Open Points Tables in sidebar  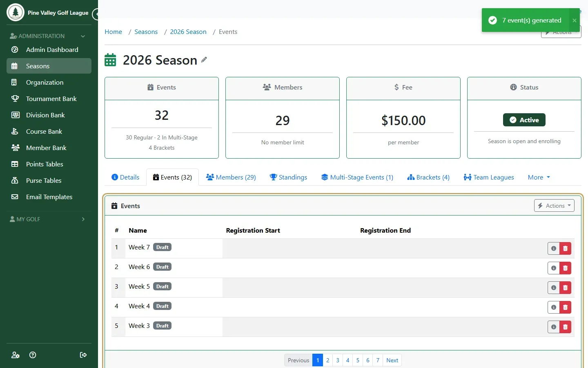[49, 164]
